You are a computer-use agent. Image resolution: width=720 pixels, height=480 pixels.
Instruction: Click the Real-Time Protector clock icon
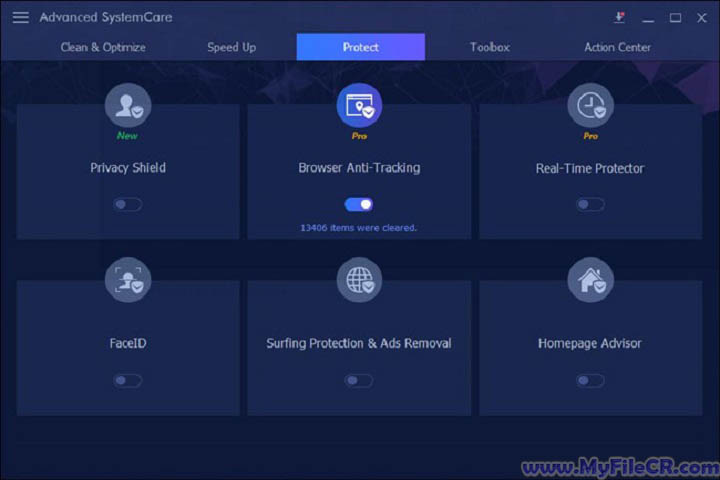pyautogui.click(x=591, y=105)
